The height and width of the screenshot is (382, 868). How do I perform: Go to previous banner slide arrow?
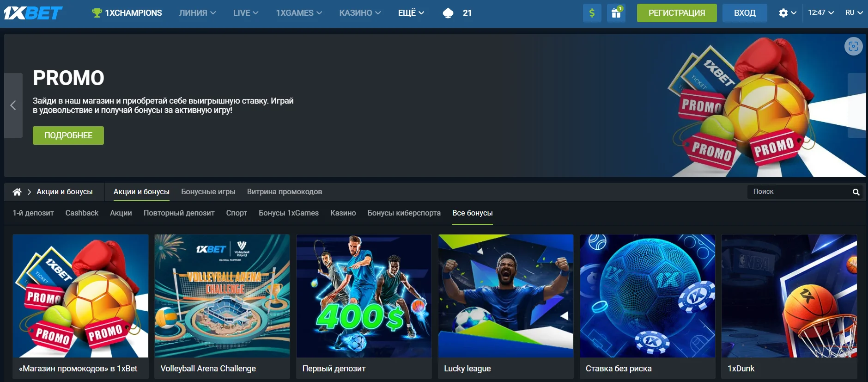13,105
